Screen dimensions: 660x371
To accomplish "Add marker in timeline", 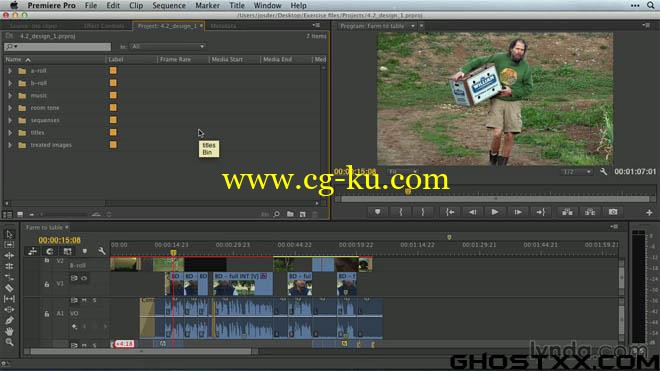I will [x=85, y=251].
